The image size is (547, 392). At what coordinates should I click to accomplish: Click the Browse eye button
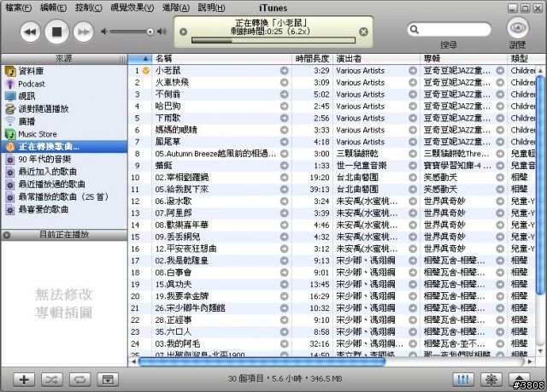tap(517, 28)
